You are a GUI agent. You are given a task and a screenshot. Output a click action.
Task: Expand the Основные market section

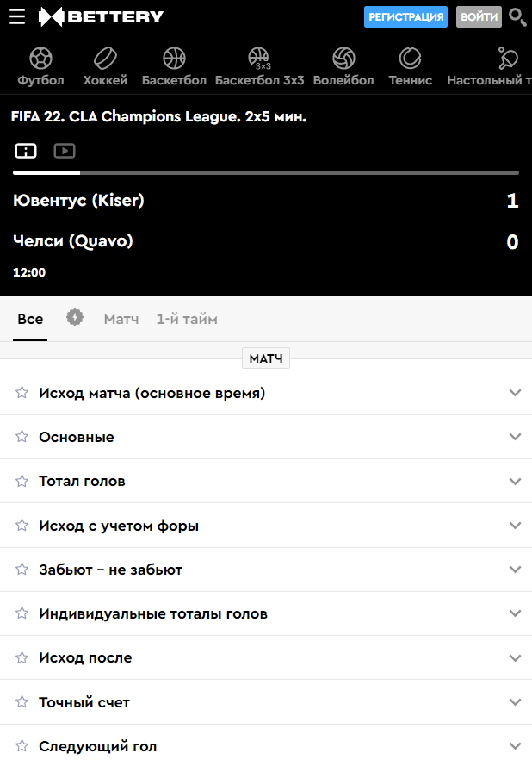pyautogui.click(x=515, y=437)
